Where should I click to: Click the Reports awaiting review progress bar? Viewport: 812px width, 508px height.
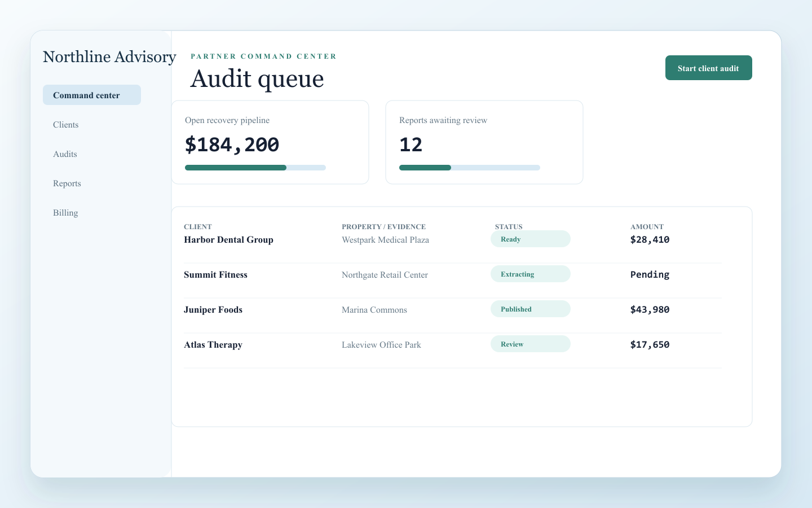[470, 168]
